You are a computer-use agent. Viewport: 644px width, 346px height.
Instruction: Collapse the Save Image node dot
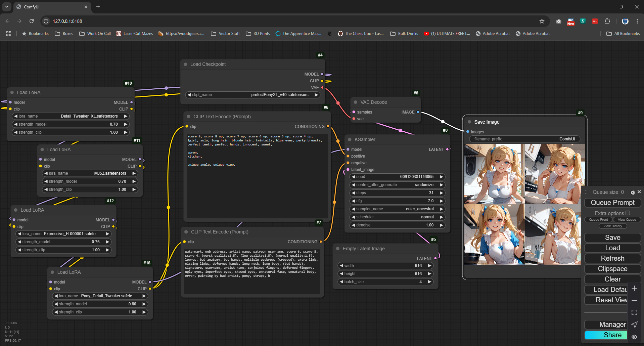pos(469,122)
